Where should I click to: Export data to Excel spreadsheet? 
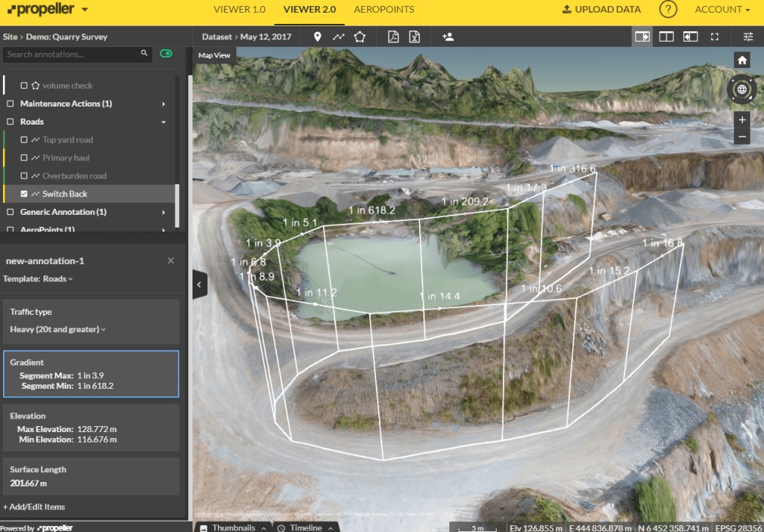pyautogui.click(x=414, y=36)
